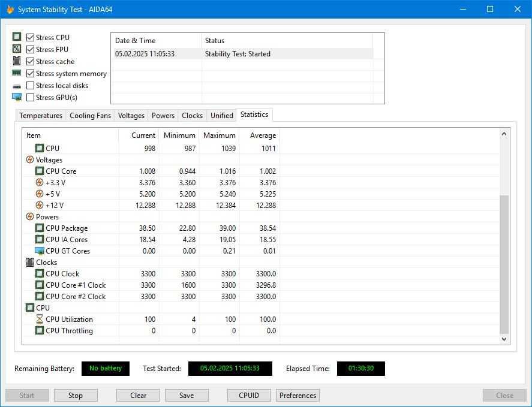This screenshot has width=532, height=407.
Task: Click the CPU Core #1 Clock icon
Action: click(x=40, y=285)
